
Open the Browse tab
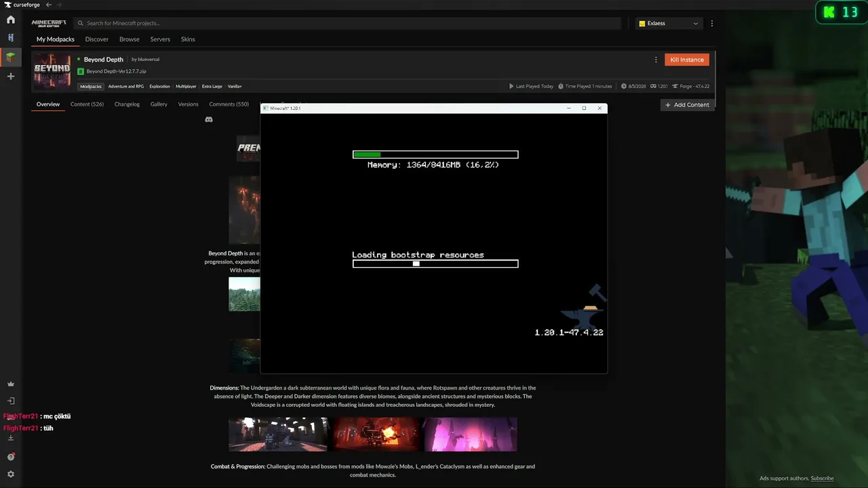pos(130,39)
